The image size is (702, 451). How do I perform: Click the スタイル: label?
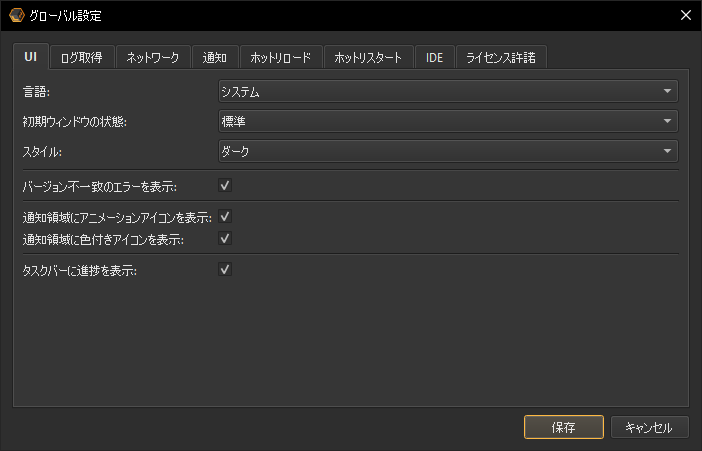[x=42, y=152]
